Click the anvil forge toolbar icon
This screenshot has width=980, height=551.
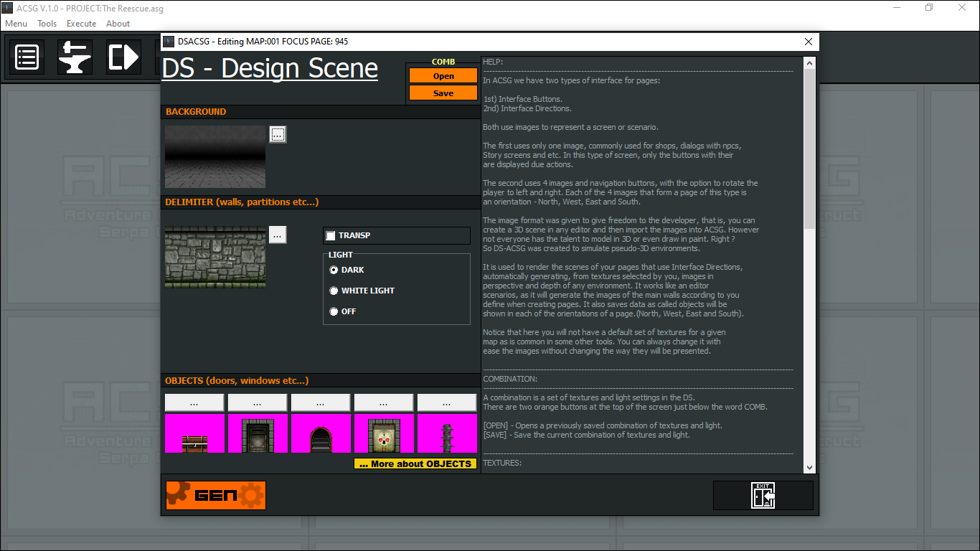(75, 57)
